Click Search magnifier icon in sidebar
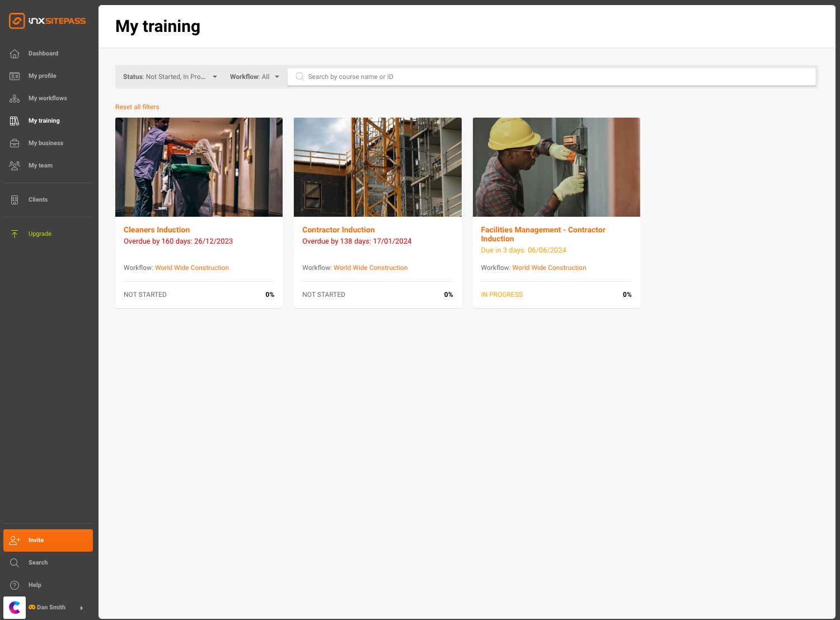The image size is (840, 620). pos(15,563)
